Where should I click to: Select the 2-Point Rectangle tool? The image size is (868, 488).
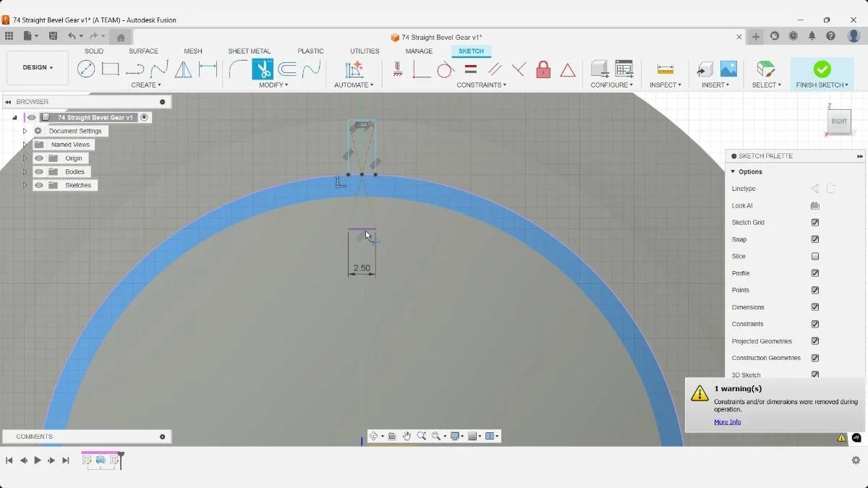[x=111, y=69]
